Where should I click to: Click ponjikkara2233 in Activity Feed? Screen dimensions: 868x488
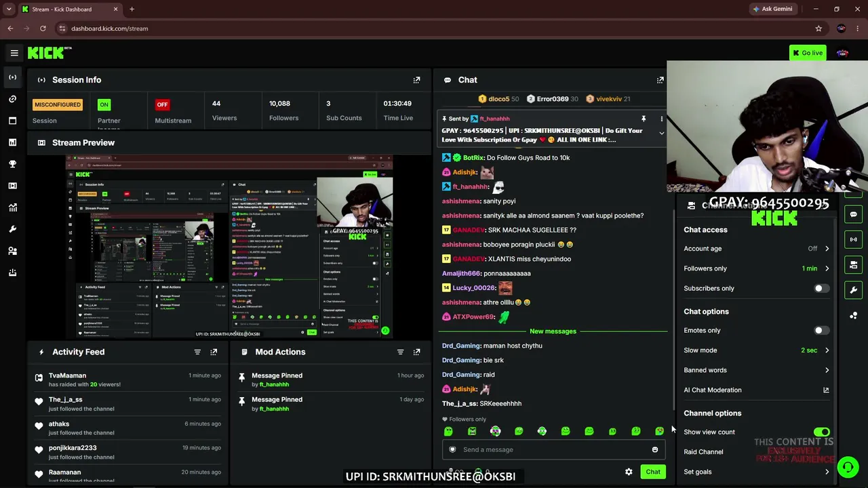73,448
